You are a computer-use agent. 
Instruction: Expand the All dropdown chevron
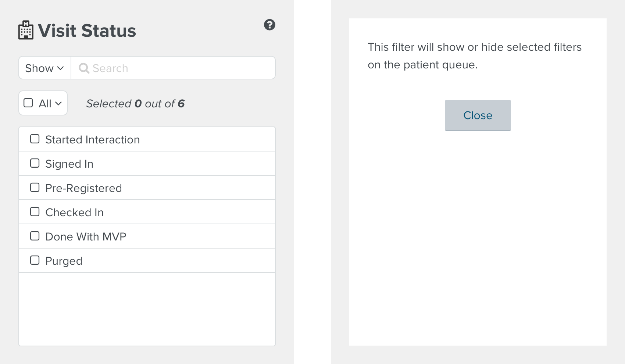tap(58, 104)
